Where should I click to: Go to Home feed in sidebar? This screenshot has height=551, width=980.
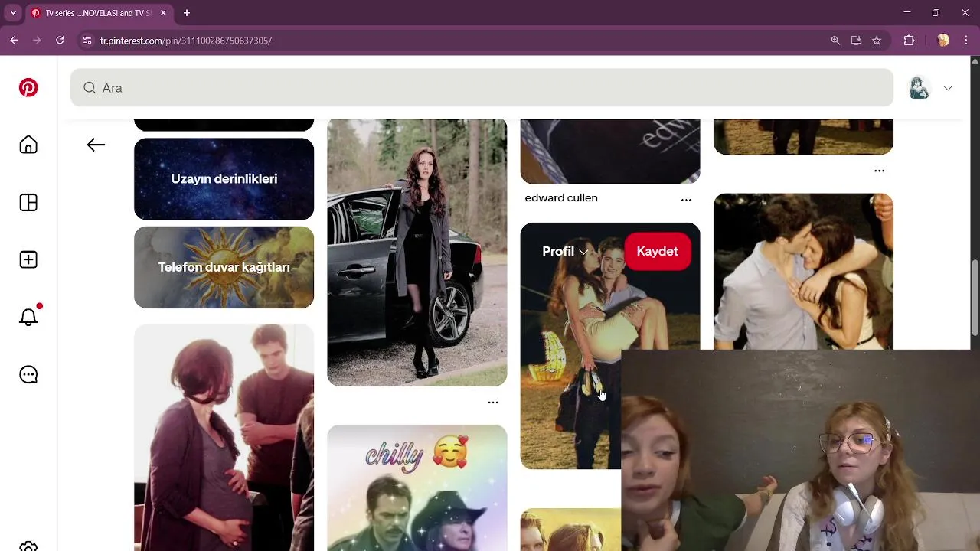(28, 145)
